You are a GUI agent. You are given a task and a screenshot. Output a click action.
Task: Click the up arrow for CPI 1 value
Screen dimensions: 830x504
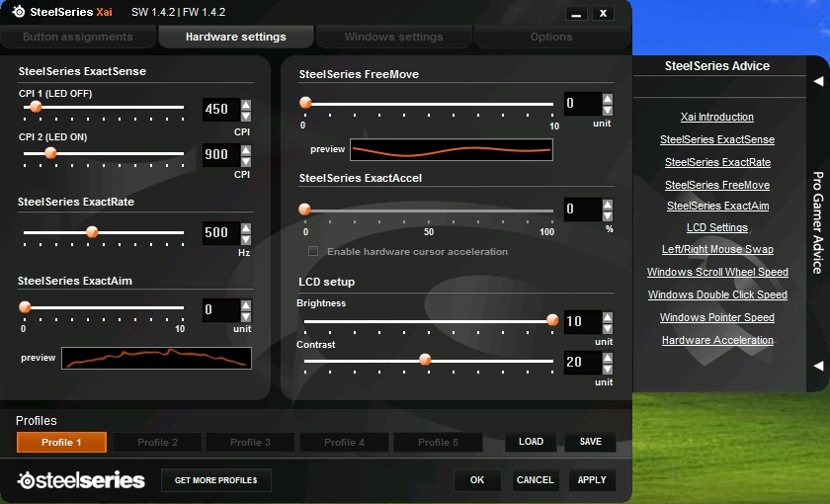[246, 104]
